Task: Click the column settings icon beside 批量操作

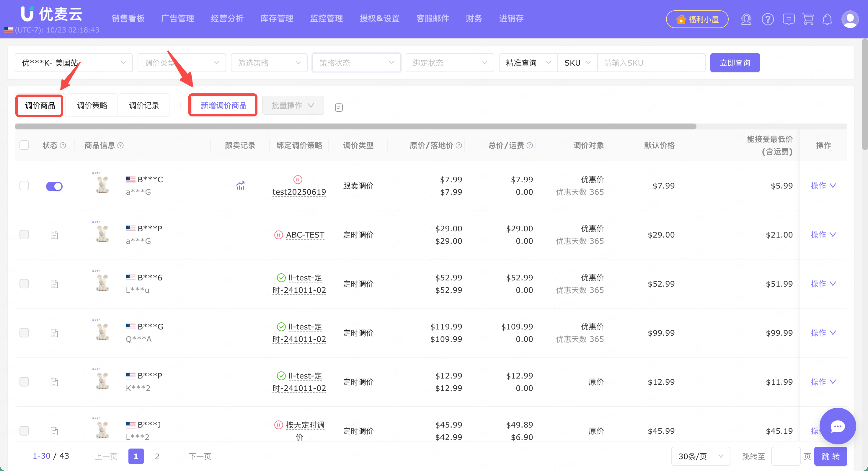Action: 339,108
